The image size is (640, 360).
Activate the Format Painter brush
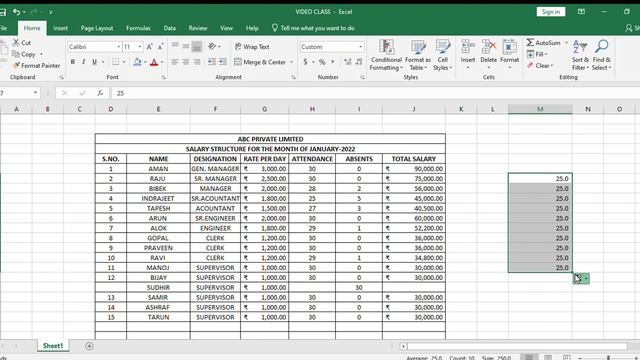16,65
